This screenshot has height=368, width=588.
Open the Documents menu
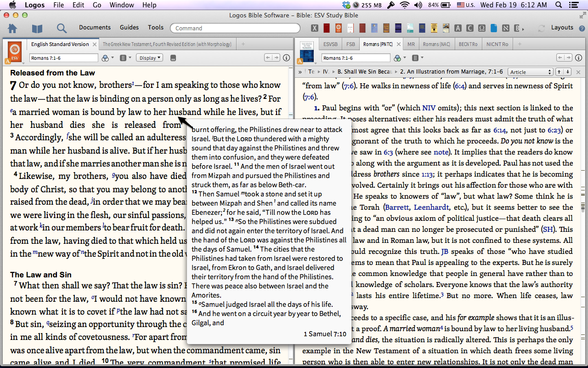point(95,28)
